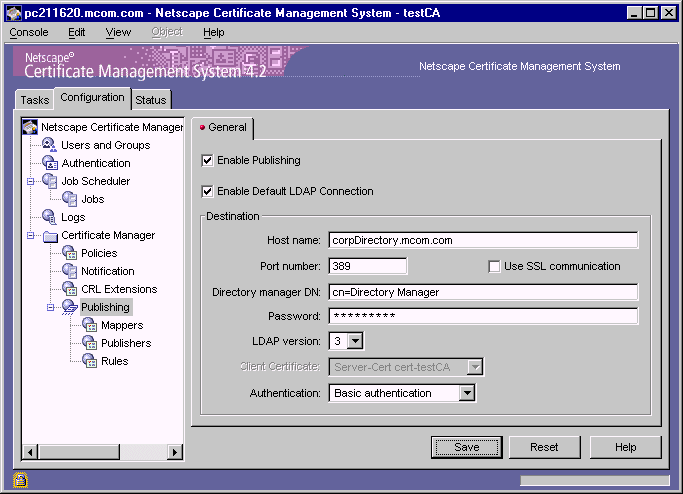Select the Mappers tree label
This screenshot has width=683, height=494.
pos(122,325)
